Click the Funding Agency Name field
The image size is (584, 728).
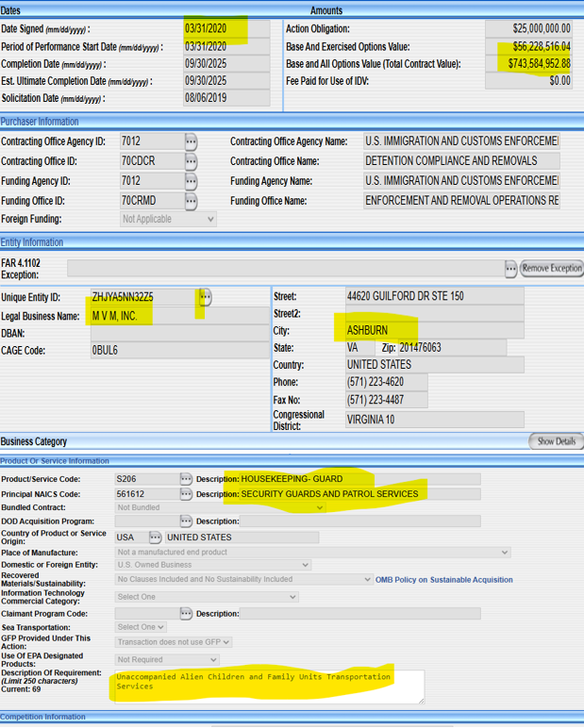click(x=461, y=181)
